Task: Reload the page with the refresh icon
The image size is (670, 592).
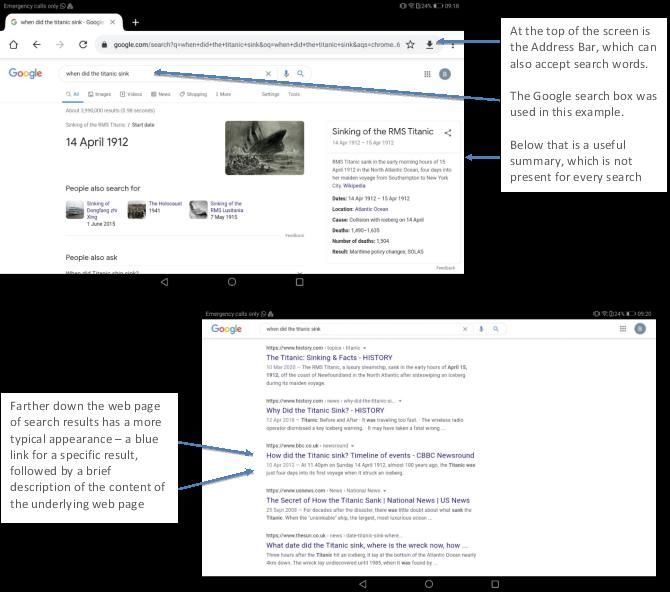Action: 83,44
